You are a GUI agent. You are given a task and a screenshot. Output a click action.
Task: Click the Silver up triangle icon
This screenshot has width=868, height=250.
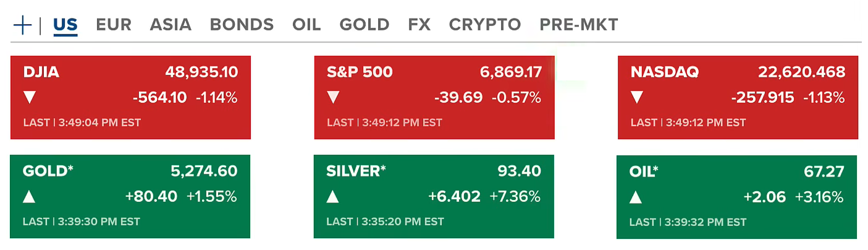click(333, 197)
